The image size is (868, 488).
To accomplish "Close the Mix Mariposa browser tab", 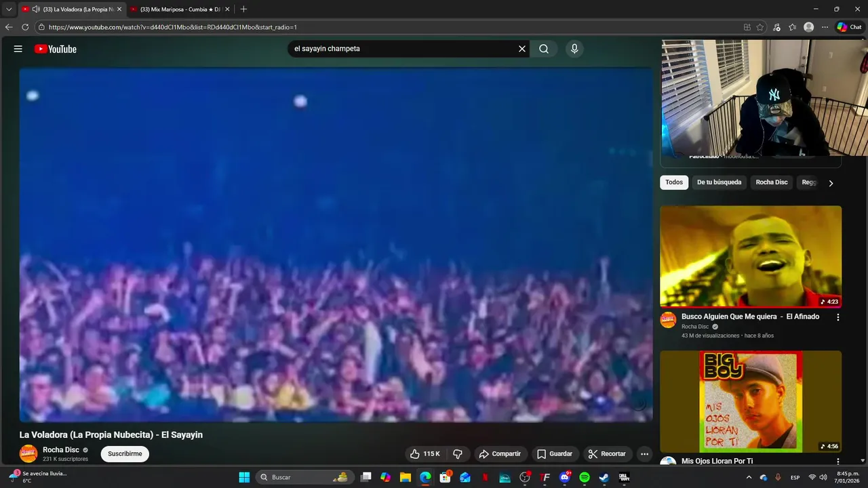I will click(227, 9).
